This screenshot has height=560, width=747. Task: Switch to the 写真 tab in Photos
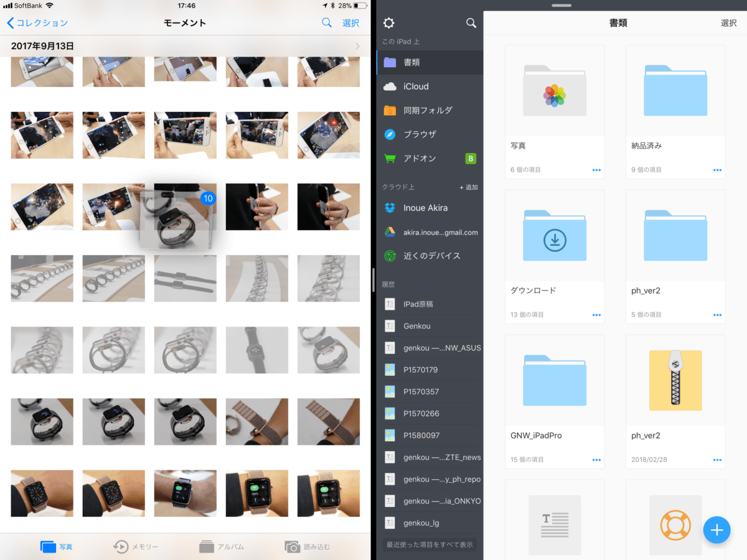click(57, 547)
